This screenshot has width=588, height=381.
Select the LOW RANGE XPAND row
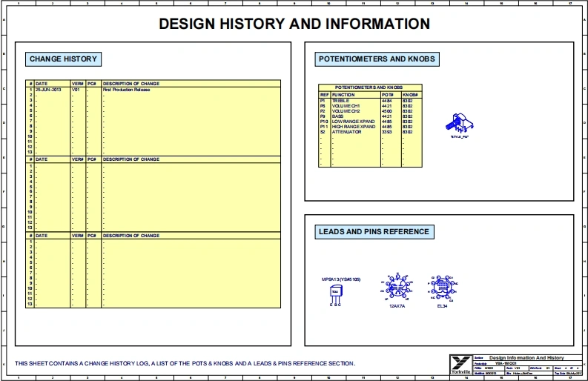pos(353,122)
